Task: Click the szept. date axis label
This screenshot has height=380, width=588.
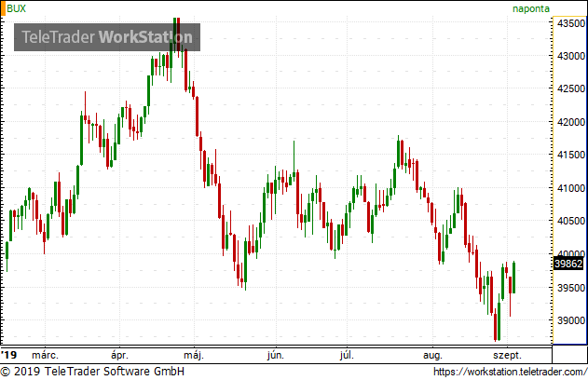Action: pos(507,355)
